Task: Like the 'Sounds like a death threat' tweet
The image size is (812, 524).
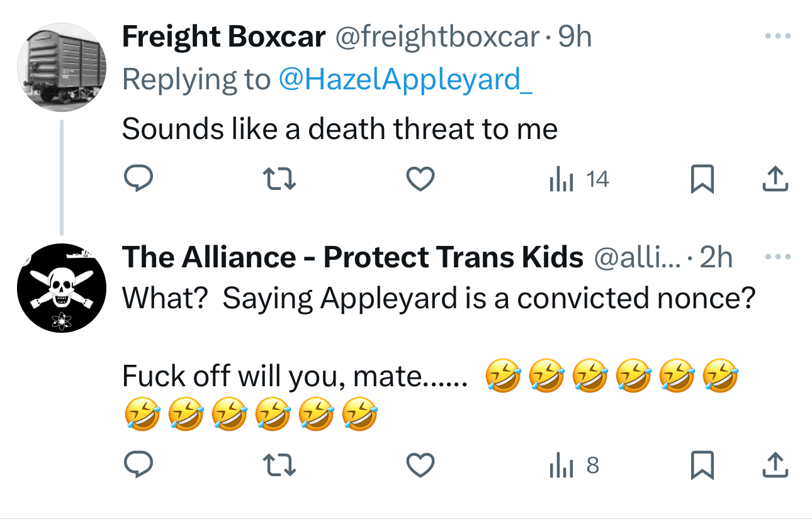Action: (420, 180)
